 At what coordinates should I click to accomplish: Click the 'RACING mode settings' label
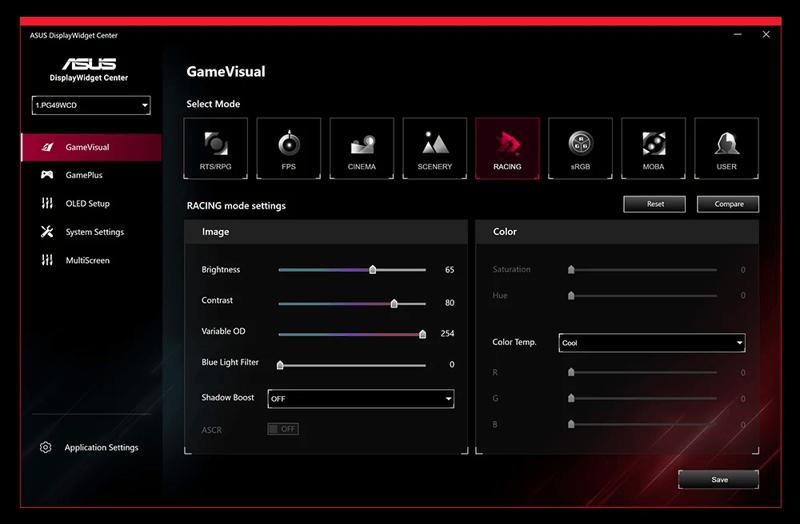tap(236, 206)
